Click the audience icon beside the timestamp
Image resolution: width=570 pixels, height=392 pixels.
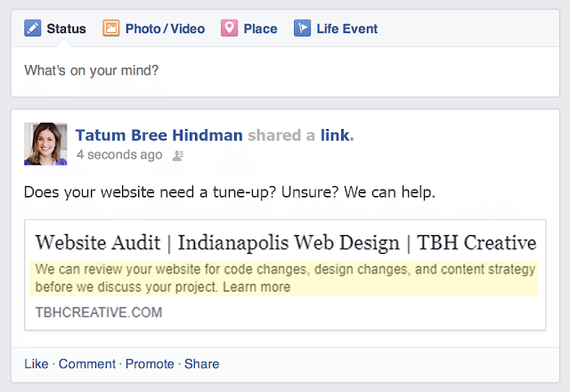pyautogui.click(x=178, y=155)
